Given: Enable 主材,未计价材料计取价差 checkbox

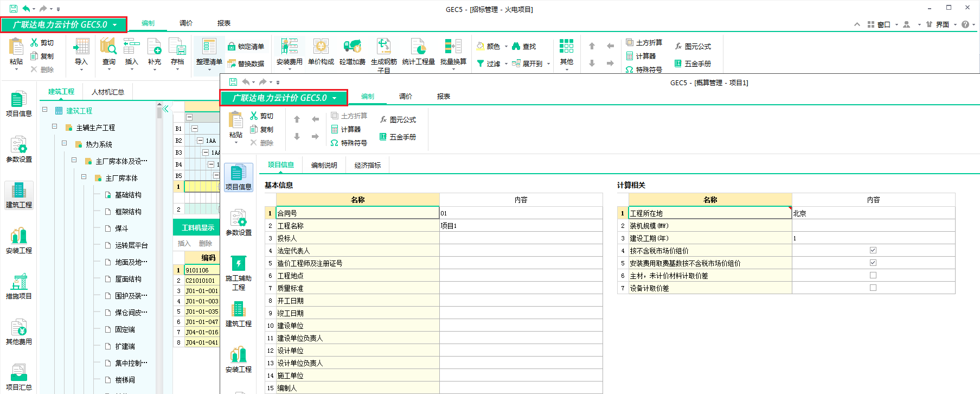Looking at the screenshot, I should [873, 275].
